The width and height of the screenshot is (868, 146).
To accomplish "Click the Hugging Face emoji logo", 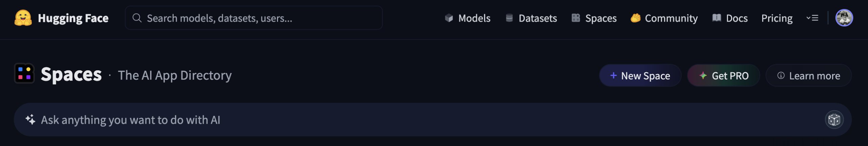I will 23,18.
